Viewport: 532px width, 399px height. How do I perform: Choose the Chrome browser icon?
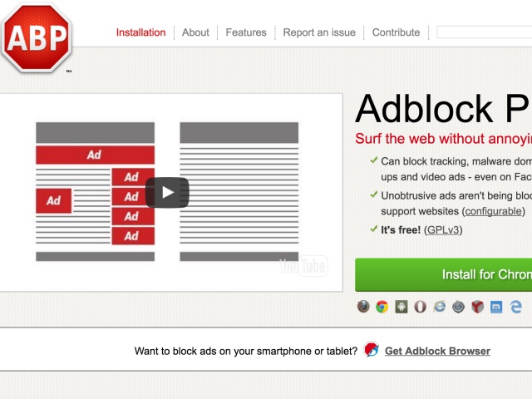pos(382,306)
